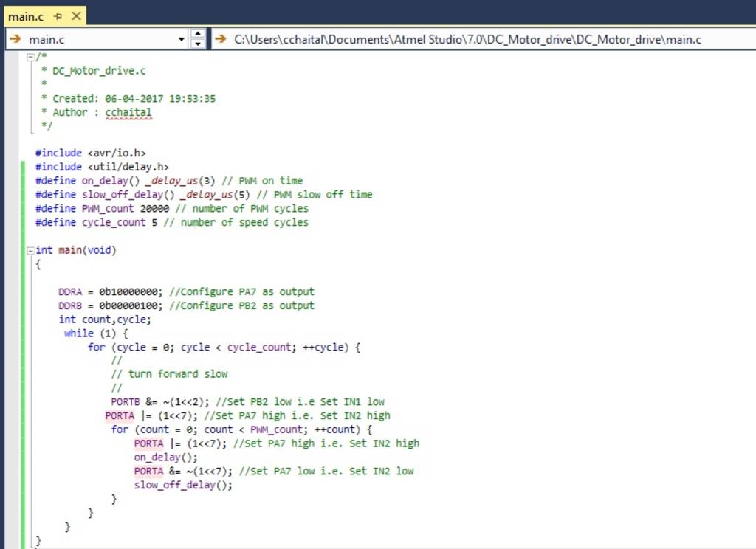
Task: Collapse the header comment block
Action: pyautogui.click(x=31, y=57)
